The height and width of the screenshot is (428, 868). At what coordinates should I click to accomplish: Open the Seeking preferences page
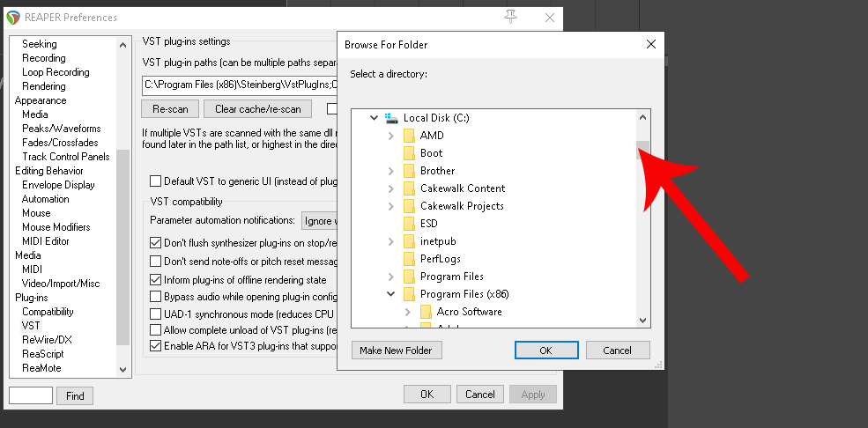pos(40,44)
